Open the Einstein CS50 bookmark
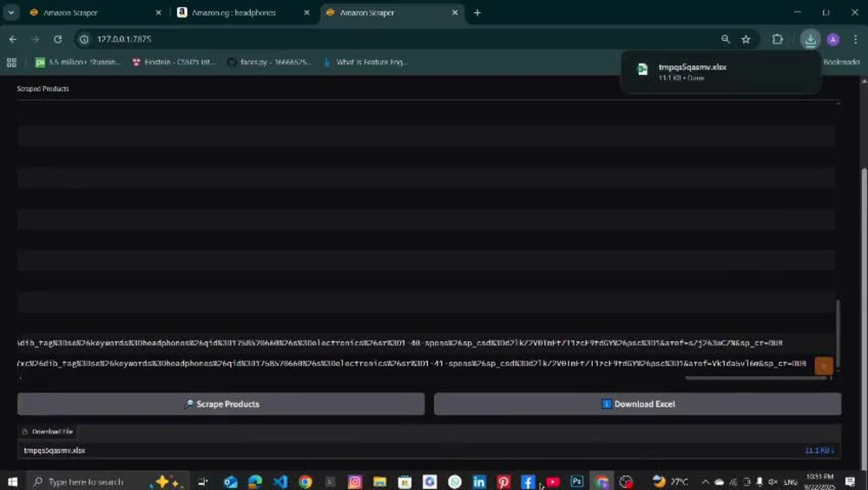This screenshot has width=868, height=490. click(x=174, y=62)
